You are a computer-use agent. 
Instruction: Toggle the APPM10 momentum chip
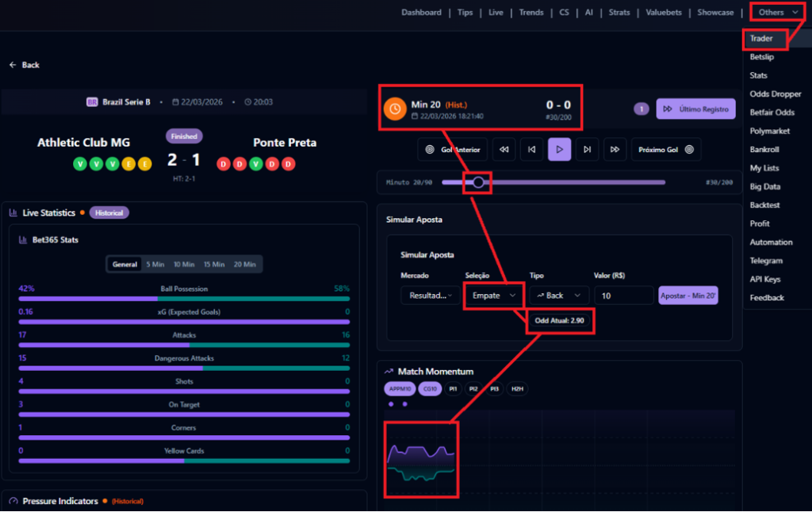(400, 389)
